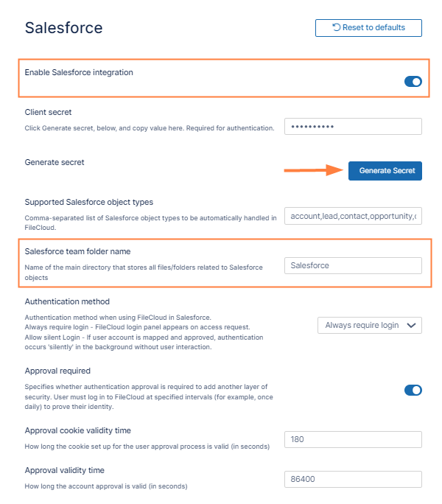The width and height of the screenshot is (442, 504).
Task: Click the Generate secret setting label
Action: 55,161
